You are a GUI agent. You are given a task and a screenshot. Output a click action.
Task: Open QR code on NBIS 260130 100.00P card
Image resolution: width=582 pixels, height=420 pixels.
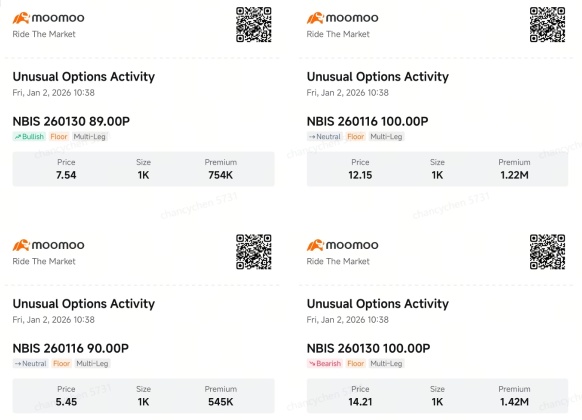pyautogui.click(x=547, y=252)
